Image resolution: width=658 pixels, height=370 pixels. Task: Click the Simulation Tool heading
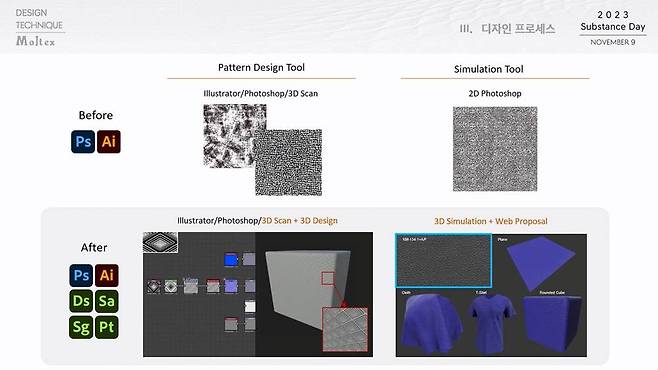pos(489,69)
